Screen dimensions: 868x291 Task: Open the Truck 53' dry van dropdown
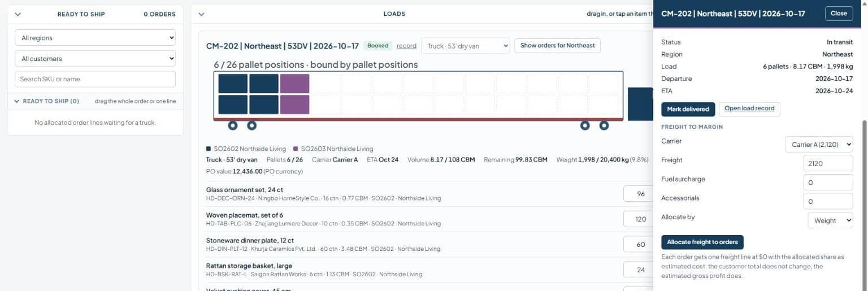466,46
